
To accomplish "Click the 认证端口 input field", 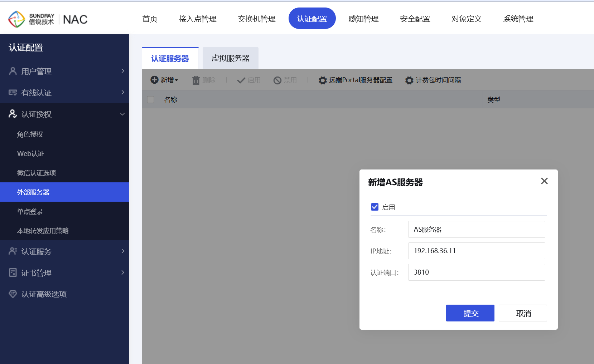I will 477,272.
